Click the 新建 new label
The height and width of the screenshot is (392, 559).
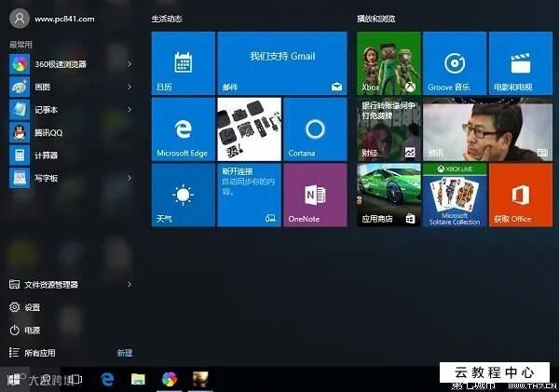[125, 353]
